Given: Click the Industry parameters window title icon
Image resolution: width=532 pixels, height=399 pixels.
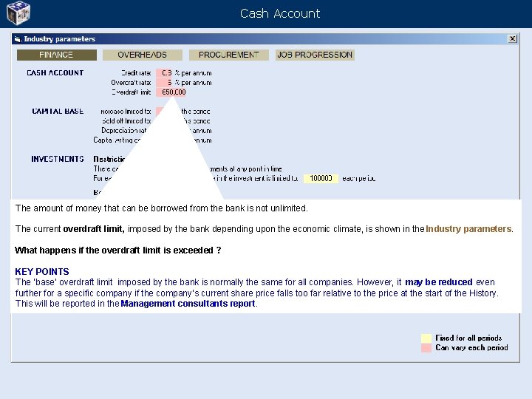Looking at the screenshot, I should [x=18, y=39].
